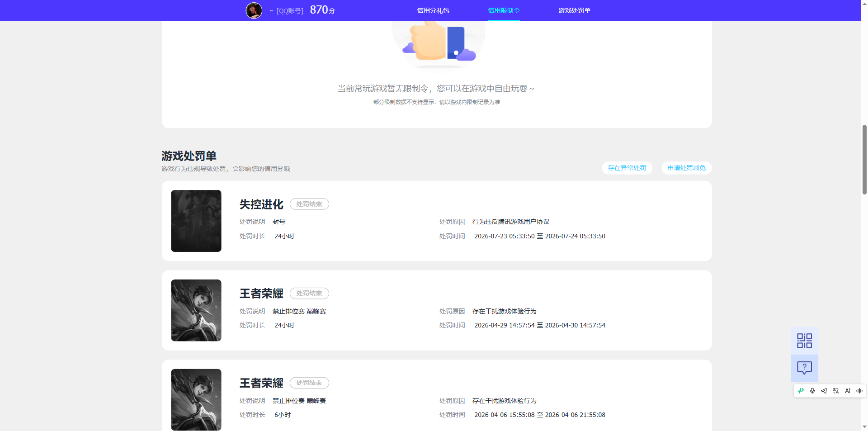Screen dimensions: 868x431
Task: Click the audio waveform icon
Action: point(859,391)
